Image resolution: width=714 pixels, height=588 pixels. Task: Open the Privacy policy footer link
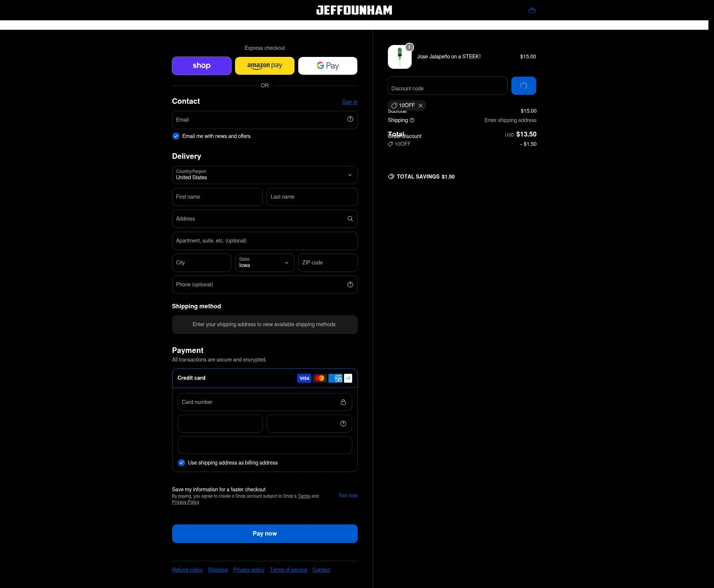coord(249,570)
